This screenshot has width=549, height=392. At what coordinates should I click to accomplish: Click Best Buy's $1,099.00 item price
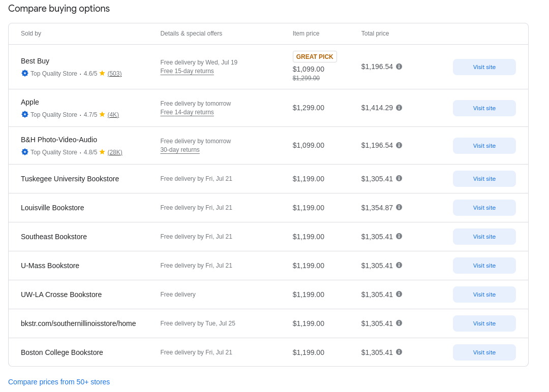tap(309, 69)
